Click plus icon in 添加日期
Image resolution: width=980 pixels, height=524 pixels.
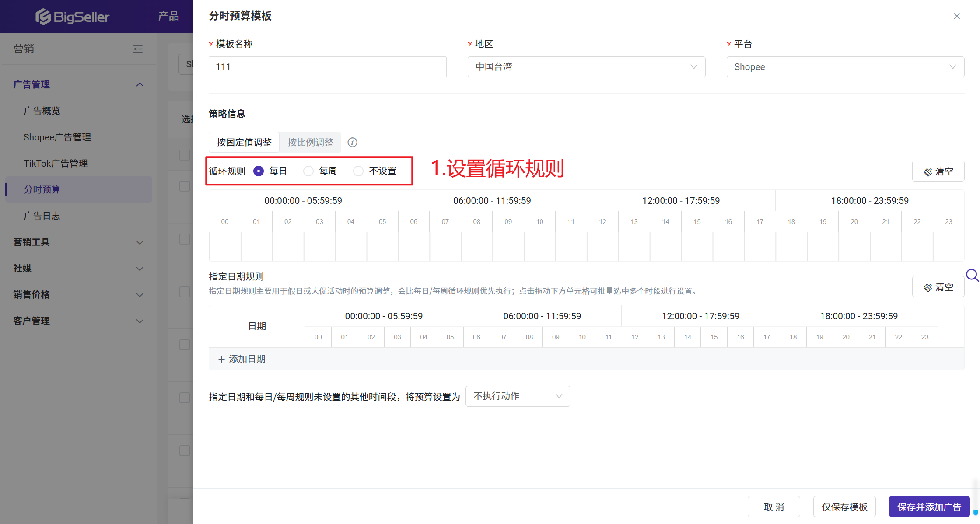[221, 359]
